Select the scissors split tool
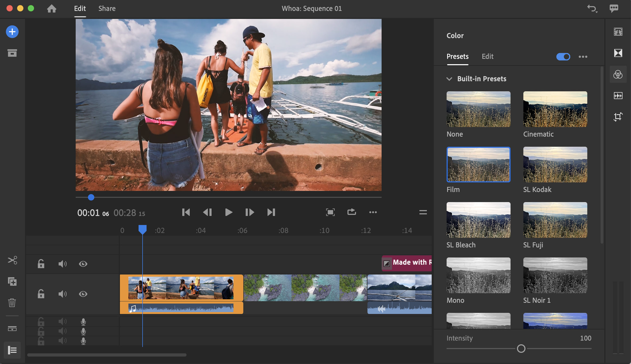The image size is (631, 364). (12, 260)
